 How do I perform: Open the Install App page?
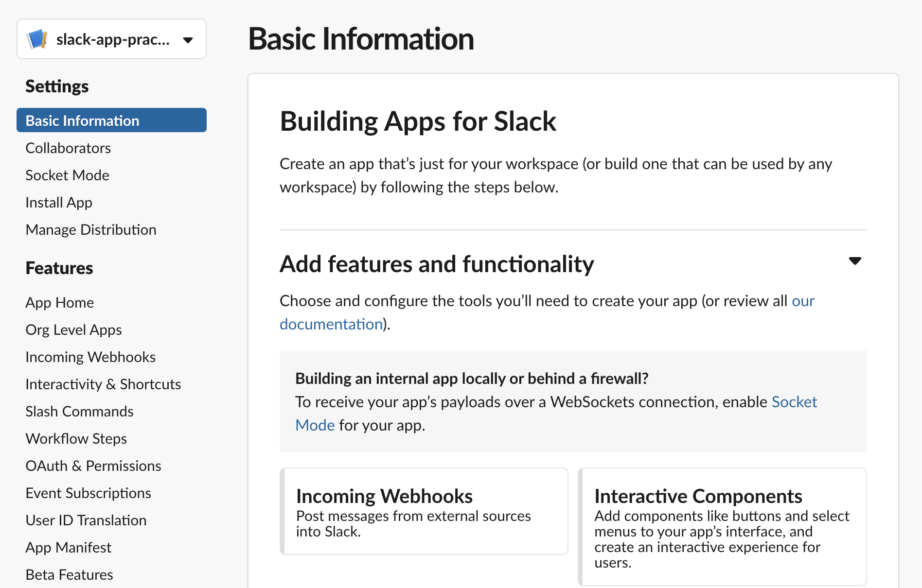(x=58, y=202)
